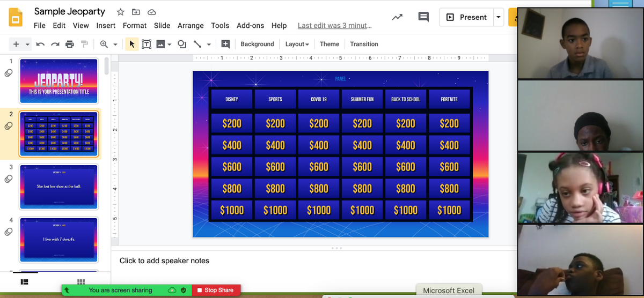Open the Theme panel

[330, 44]
